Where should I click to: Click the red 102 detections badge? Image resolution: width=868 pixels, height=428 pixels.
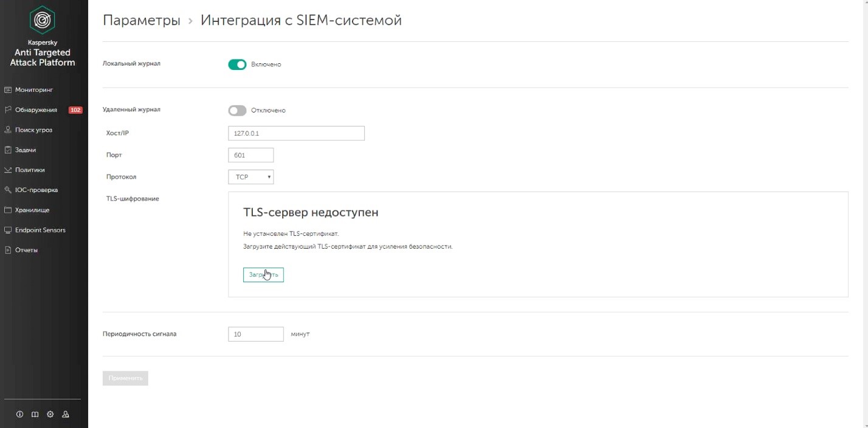pyautogui.click(x=75, y=110)
